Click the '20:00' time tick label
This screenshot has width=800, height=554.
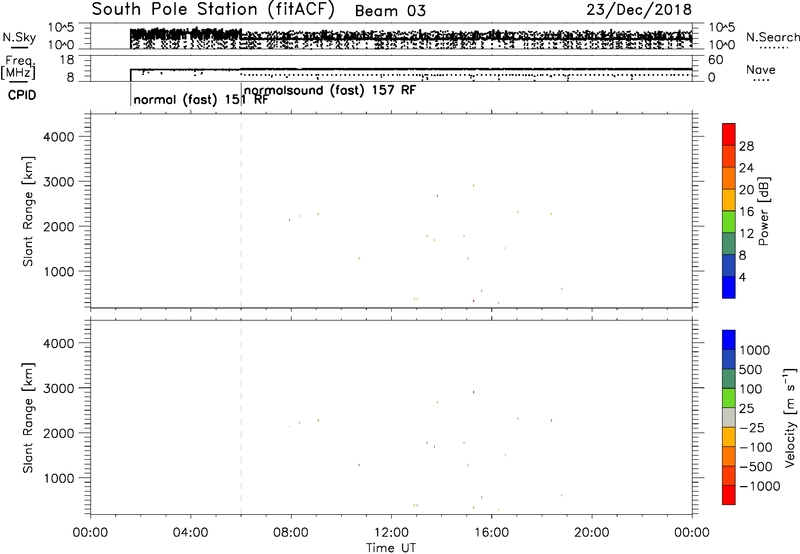[592, 533]
